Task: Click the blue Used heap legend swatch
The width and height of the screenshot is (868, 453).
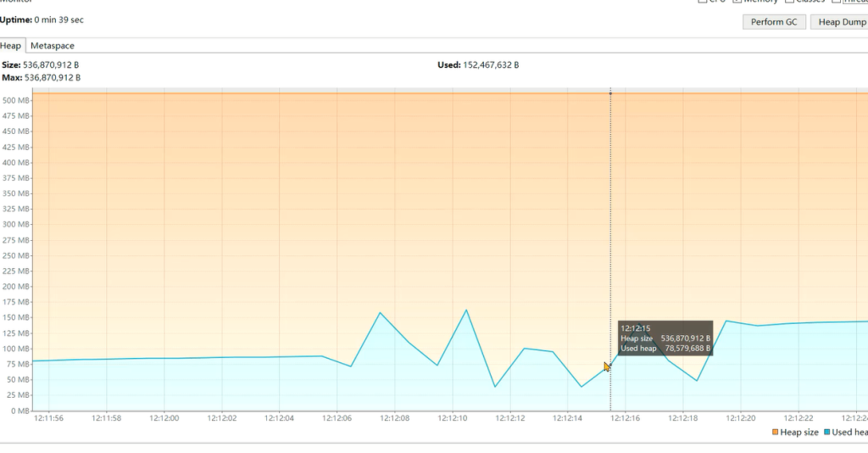Action: (x=826, y=433)
